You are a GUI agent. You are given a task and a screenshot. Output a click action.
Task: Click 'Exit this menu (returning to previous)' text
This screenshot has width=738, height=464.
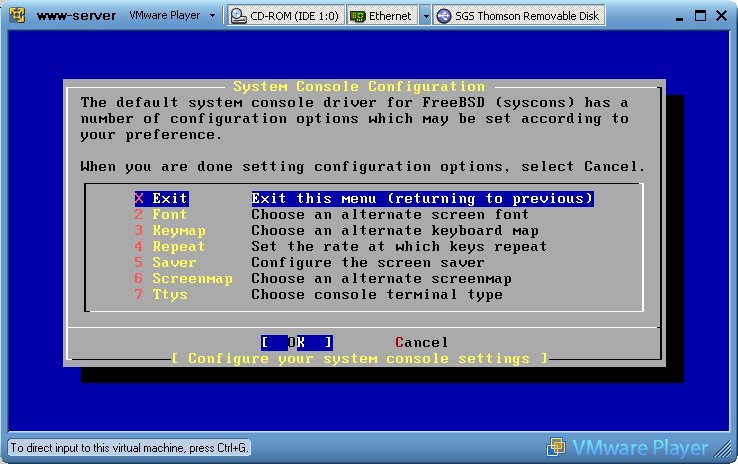[422, 199]
